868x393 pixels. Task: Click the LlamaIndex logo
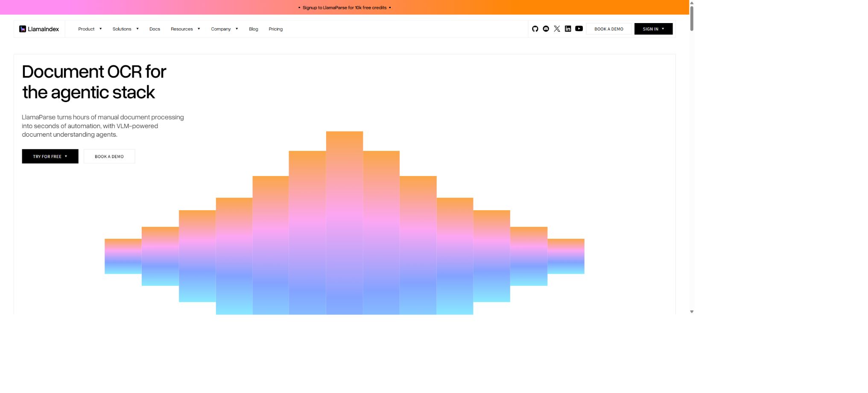click(39, 29)
